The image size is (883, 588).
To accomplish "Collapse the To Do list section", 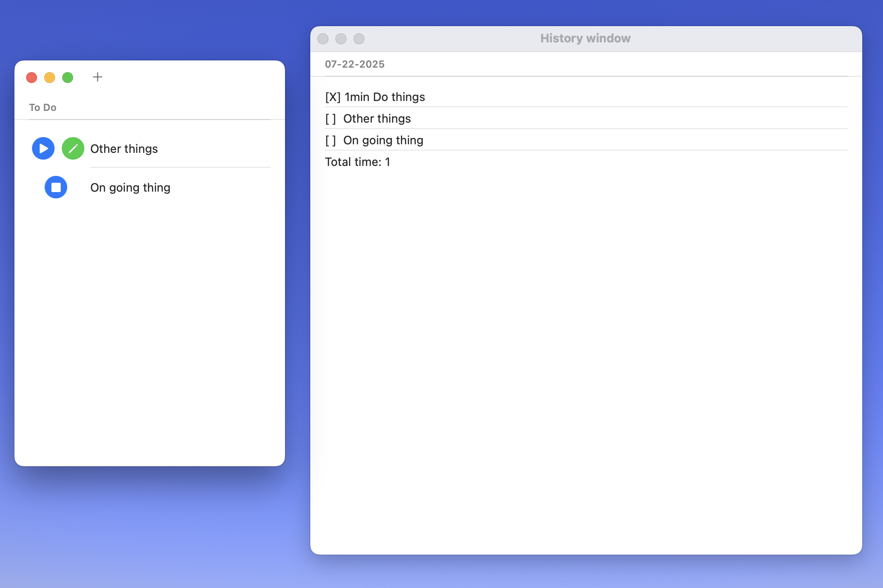I will tap(43, 107).
